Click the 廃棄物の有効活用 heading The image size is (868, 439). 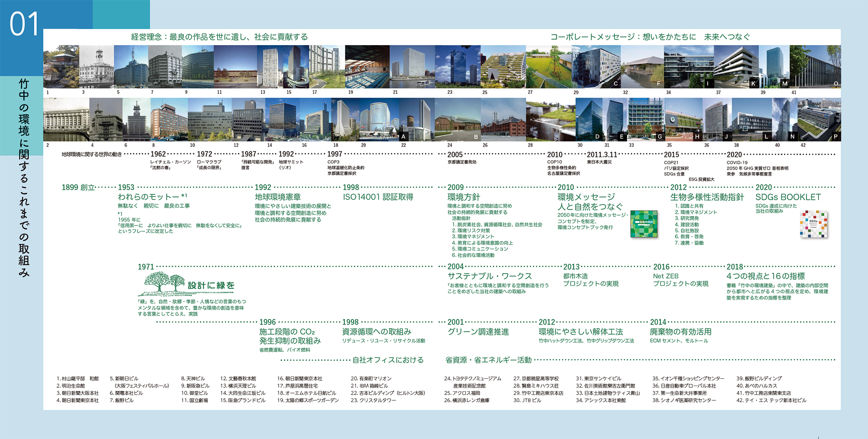(x=681, y=332)
